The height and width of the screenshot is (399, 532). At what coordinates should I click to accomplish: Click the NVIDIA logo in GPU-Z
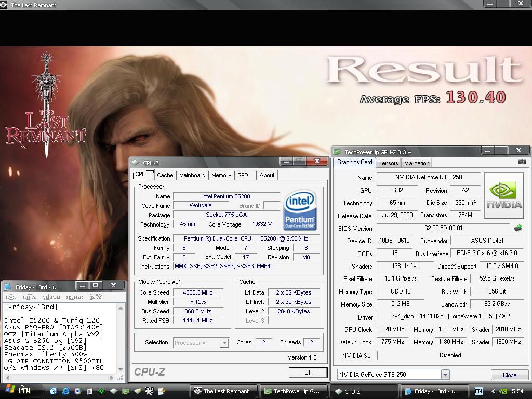click(504, 195)
